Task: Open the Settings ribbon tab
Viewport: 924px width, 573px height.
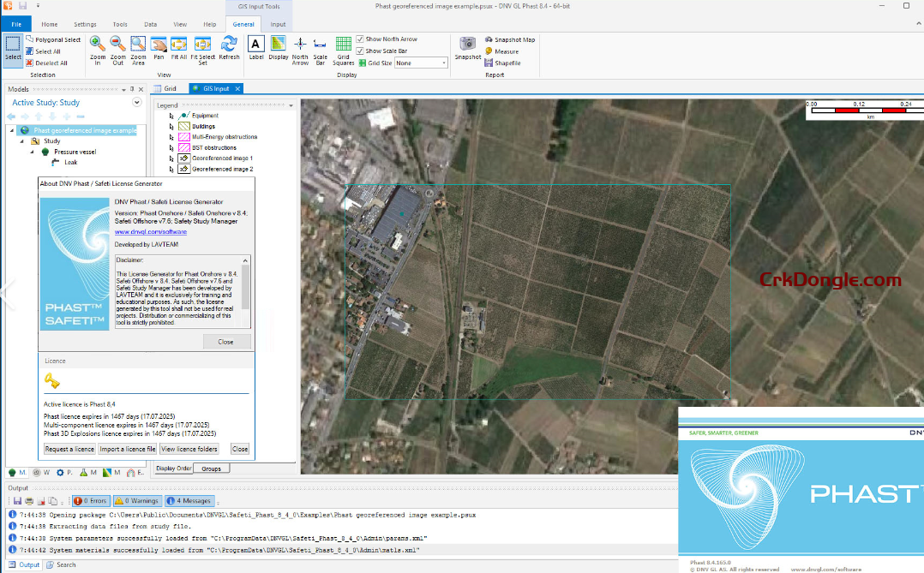Action: point(85,24)
